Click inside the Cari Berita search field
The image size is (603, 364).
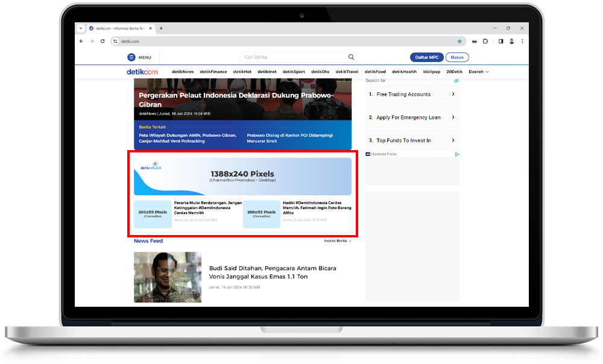coord(292,57)
